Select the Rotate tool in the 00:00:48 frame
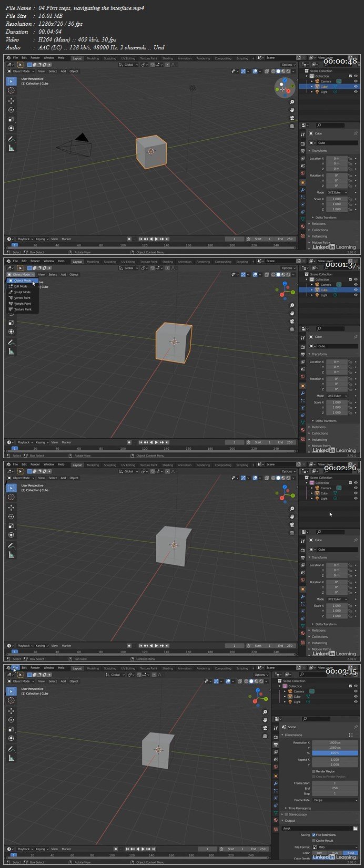Image resolution: width=364 pixels, height=868 pixels. 11,110
